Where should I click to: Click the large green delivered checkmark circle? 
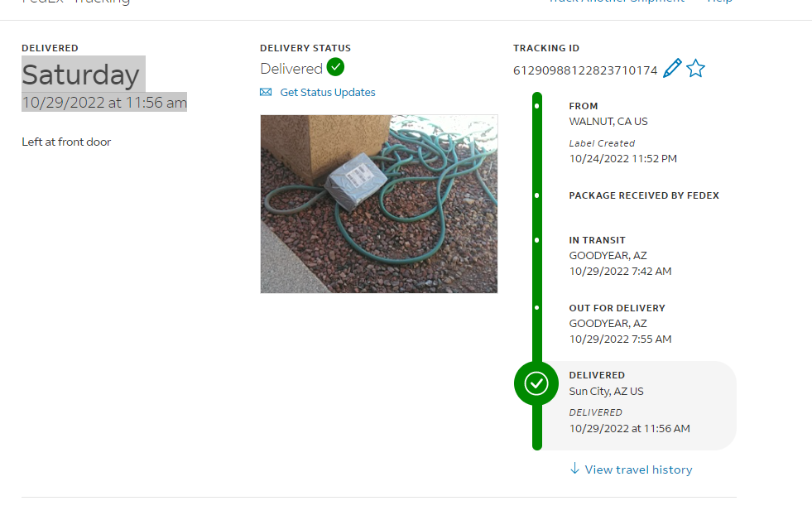[536, 383]
